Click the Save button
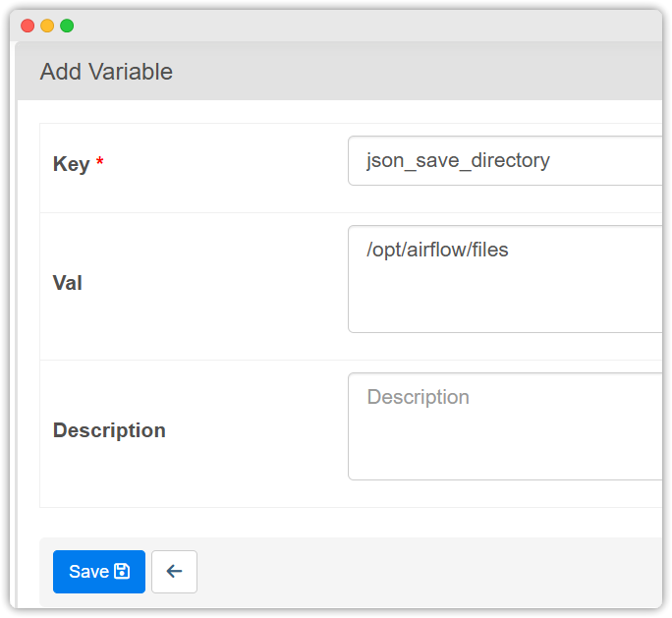Image resolution: width=672 pixels, height=618 pixels. [x=99, y=572]
